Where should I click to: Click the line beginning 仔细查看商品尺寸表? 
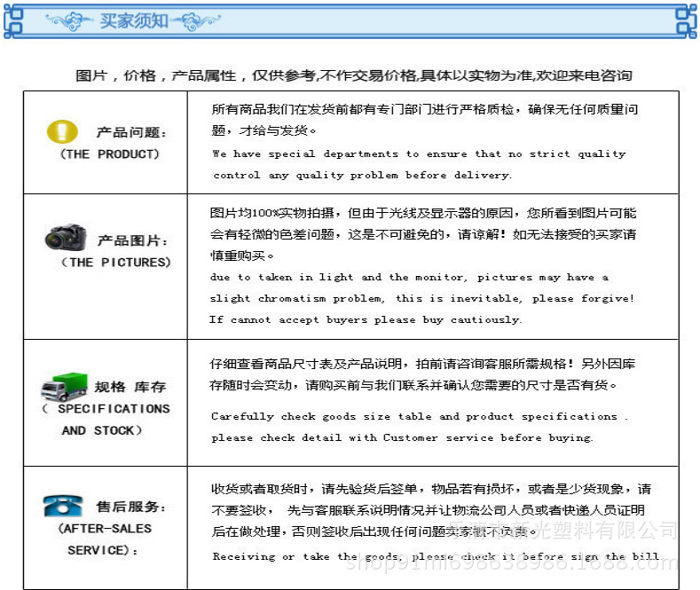click(422, 364)
